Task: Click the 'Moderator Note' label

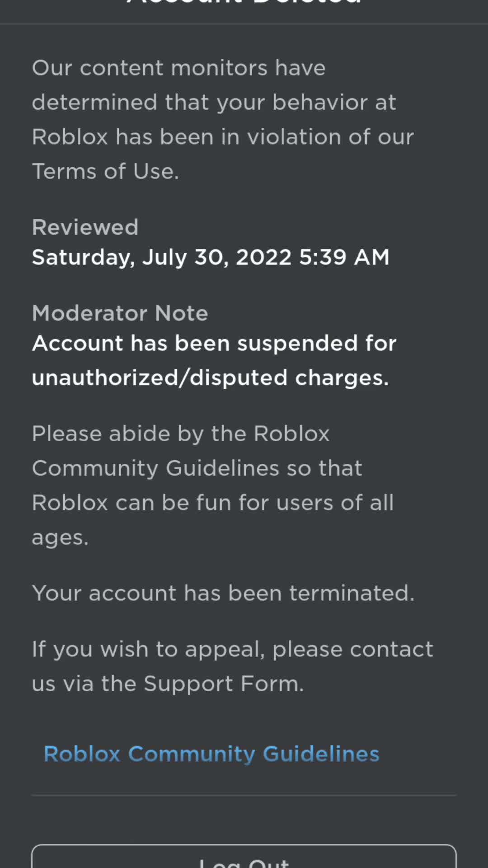Action: 120,313
